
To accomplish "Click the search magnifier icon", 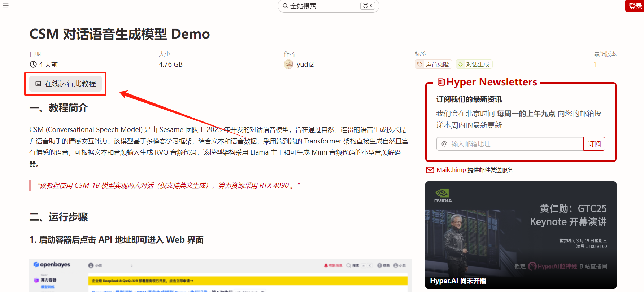I will coord(285,6).
